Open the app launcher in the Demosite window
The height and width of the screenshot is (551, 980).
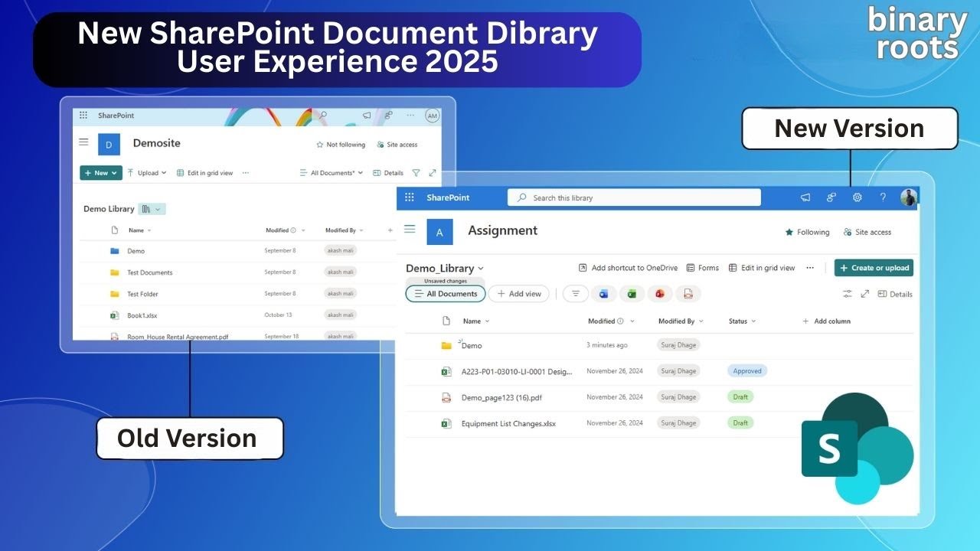83,116
